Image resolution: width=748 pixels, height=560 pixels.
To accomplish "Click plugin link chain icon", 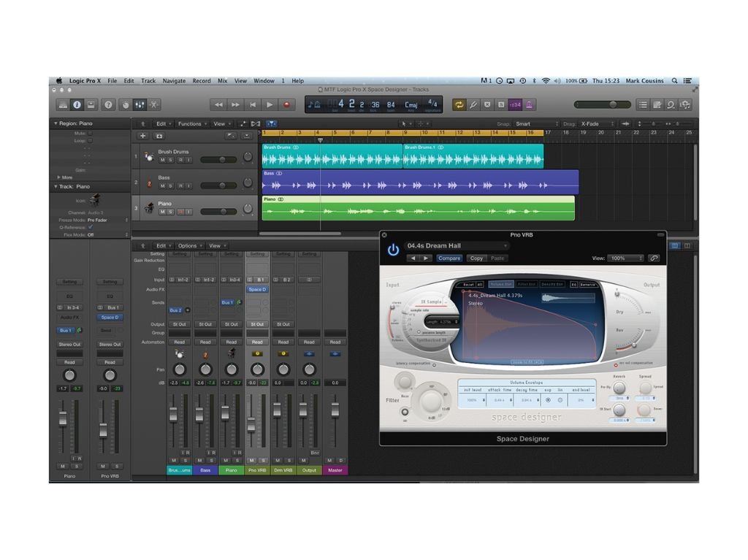I will tap(654, 258).
